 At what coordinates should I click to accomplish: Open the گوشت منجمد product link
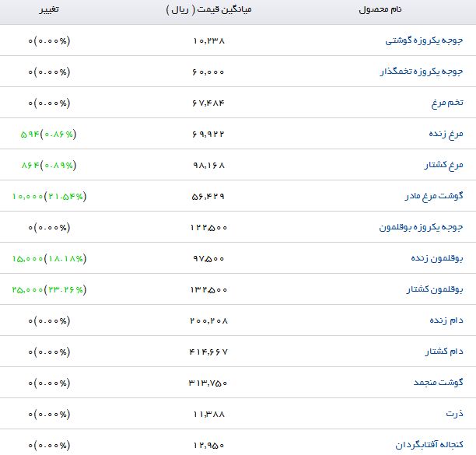pos(439,383)
